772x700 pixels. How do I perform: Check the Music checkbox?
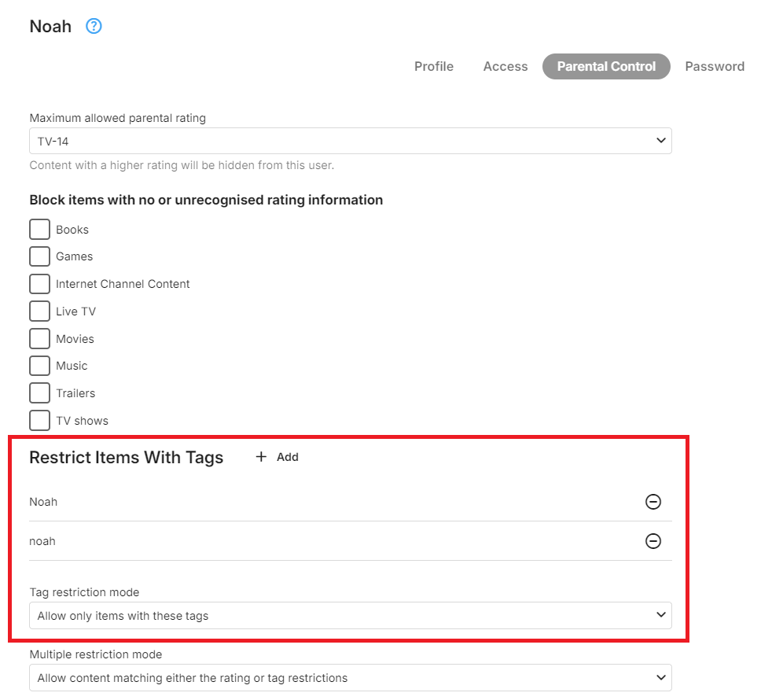40,366
